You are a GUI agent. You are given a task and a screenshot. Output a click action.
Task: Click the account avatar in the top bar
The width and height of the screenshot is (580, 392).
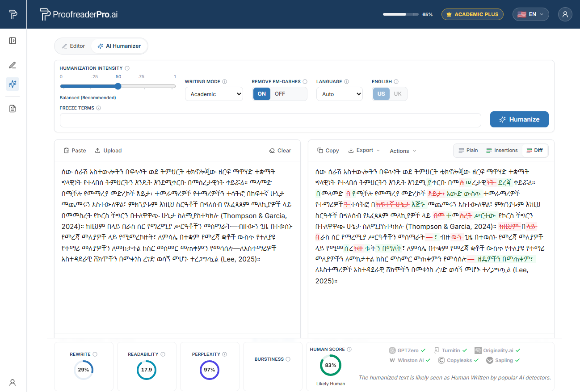pyautogui.click(x=565, y=14)
